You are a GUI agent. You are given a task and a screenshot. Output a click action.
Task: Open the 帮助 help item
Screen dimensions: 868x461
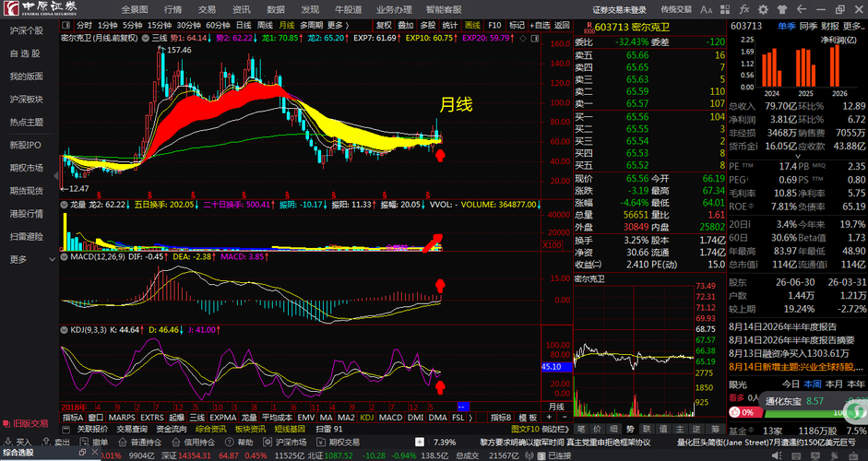pos(239,443)
